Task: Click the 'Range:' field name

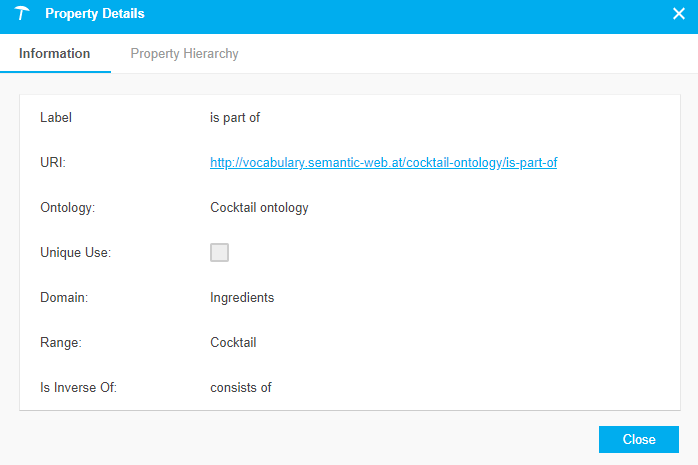Action: [60, 342]
